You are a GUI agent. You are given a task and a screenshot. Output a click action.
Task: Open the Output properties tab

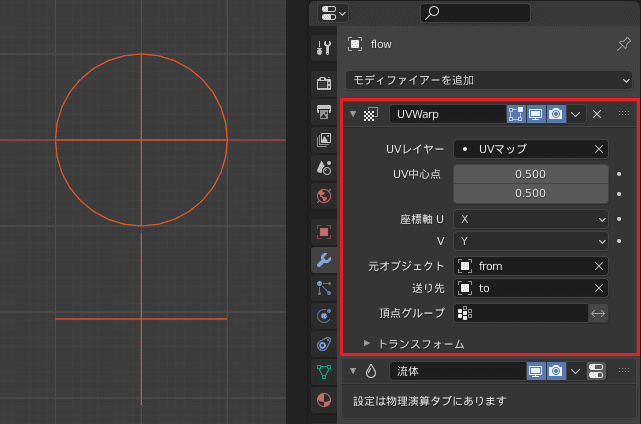pyautogui.click(x=324, y=111)
